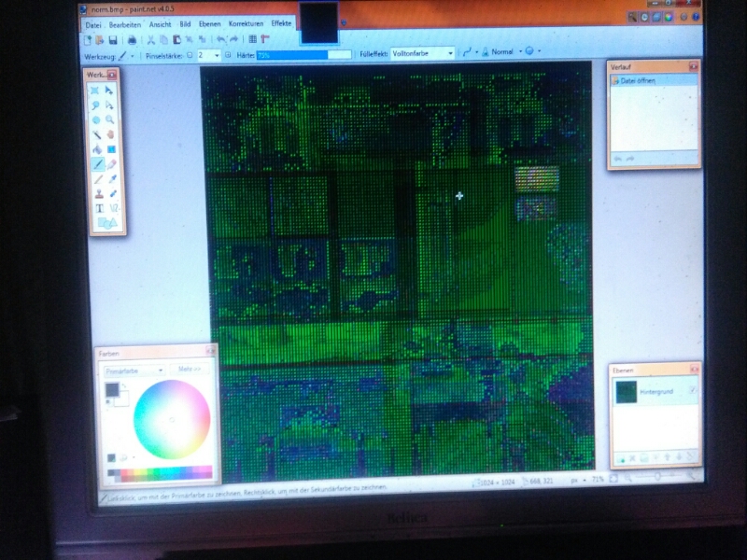This screenshot has width=747, height=560.
Task: Open the Korrekturen menu
Action: coord(246,23)
